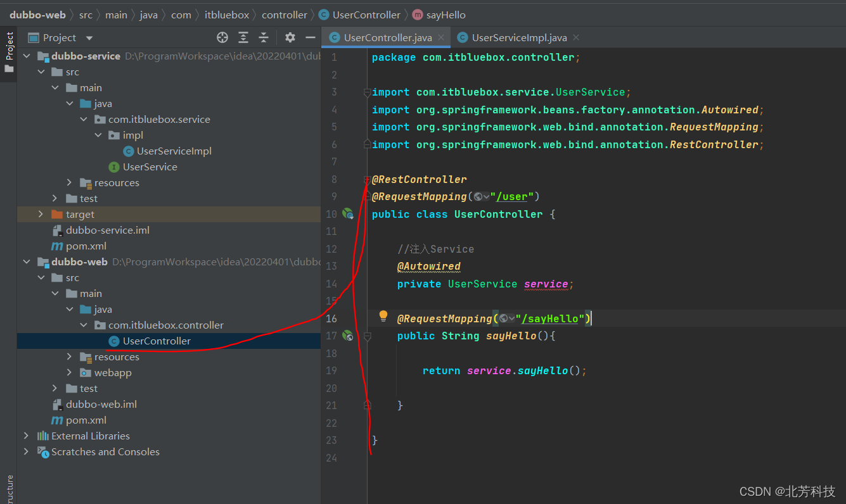Click the locate-in-project target icon

pos(222,37)
